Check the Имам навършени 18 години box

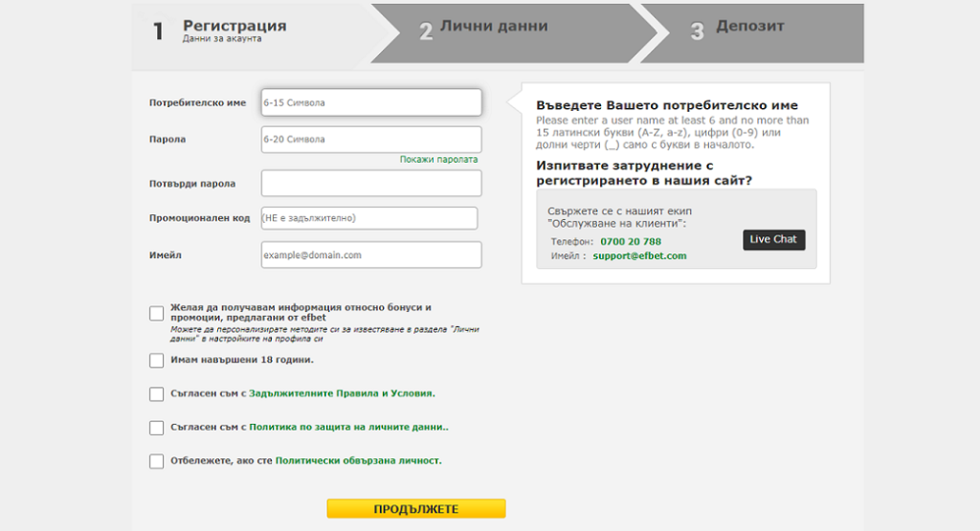click(157, 361)
